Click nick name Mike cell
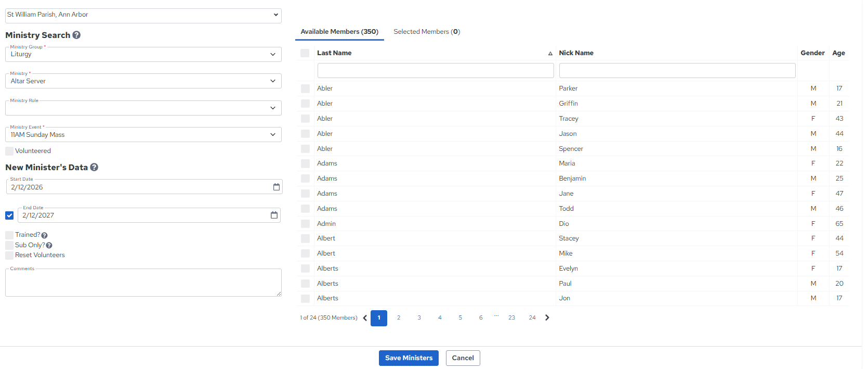 coord(565,253)
